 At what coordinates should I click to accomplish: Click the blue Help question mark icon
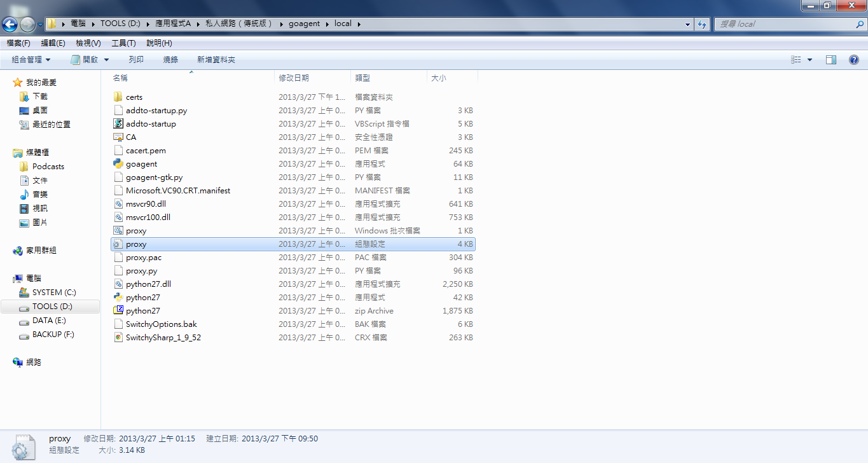854,60
